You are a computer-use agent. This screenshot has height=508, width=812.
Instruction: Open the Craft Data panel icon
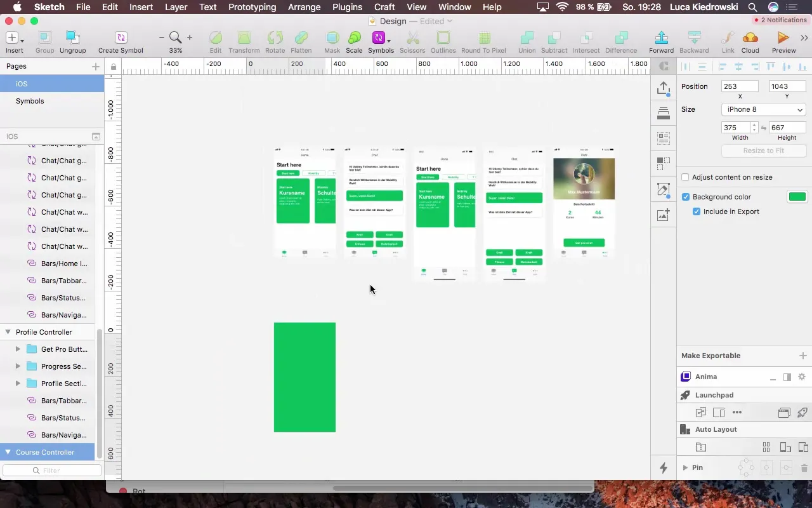(664, 138)
